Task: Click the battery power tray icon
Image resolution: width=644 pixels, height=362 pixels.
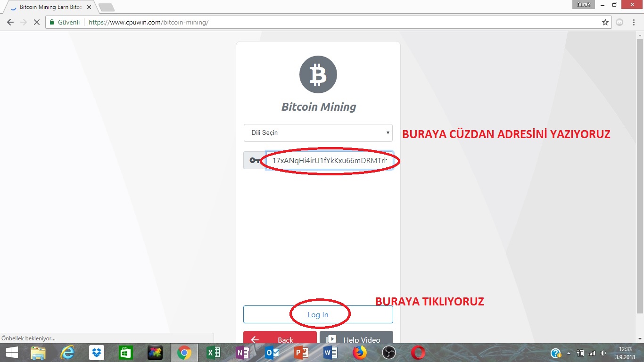Action: (x=580, y=353)
